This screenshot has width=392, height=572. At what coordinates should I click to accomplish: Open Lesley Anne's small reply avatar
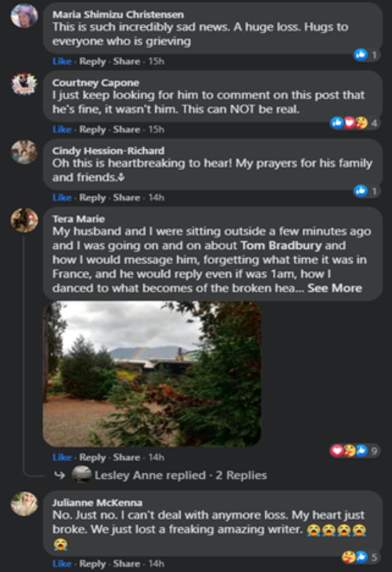(x=82, y=474)
